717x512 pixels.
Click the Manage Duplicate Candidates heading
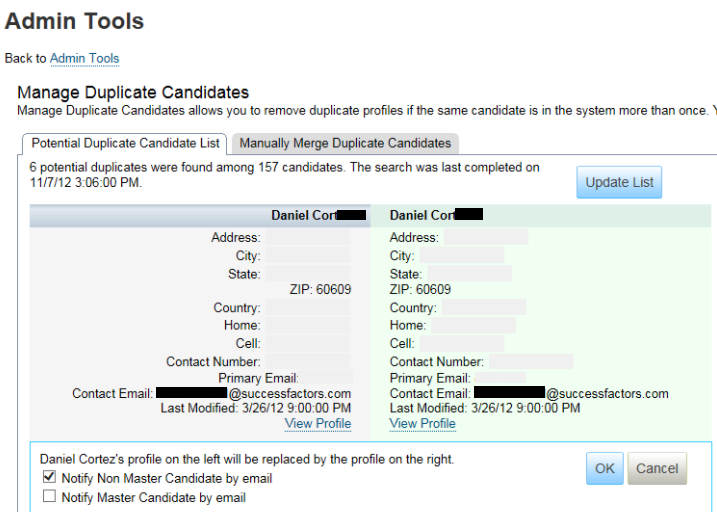(x=133, y=92)
